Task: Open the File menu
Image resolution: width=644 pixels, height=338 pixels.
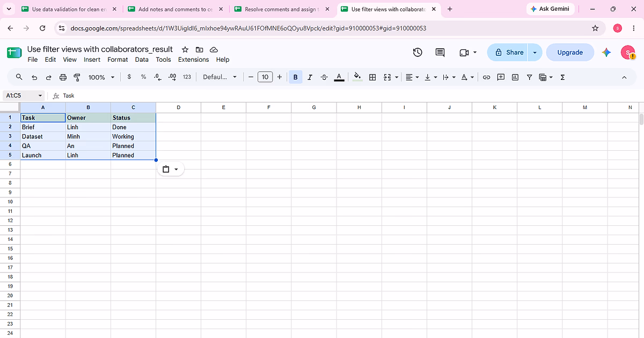Action: 33,60
